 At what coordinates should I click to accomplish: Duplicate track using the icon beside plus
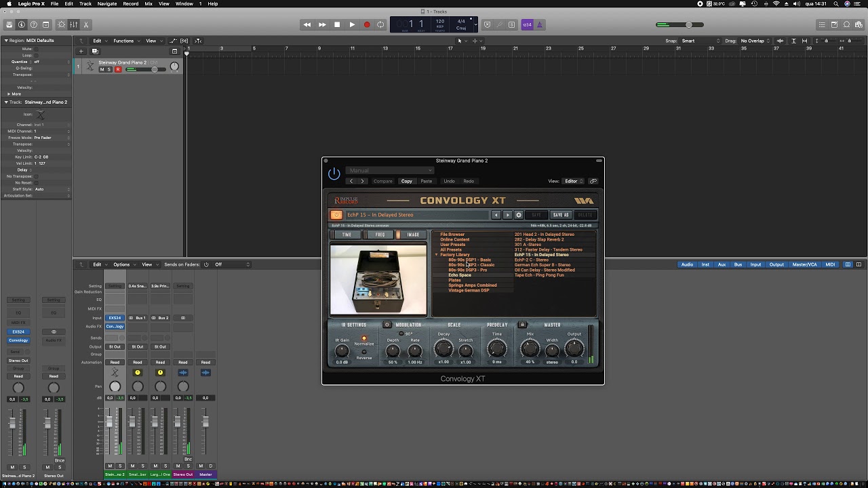[x=95, y=51]
